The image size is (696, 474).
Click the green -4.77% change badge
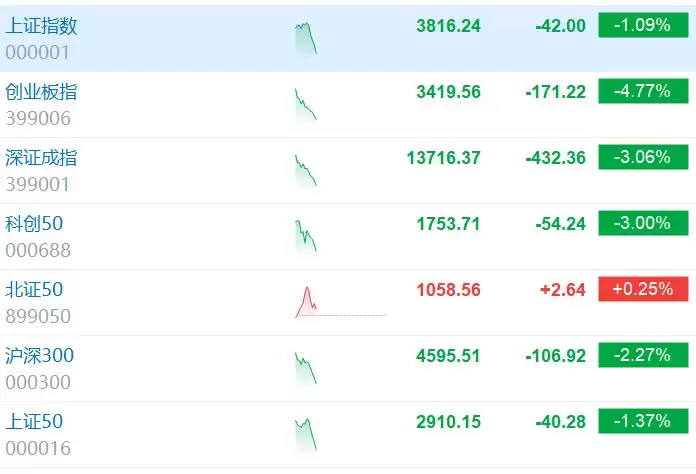pyautogui.click(x=643, y=91)
